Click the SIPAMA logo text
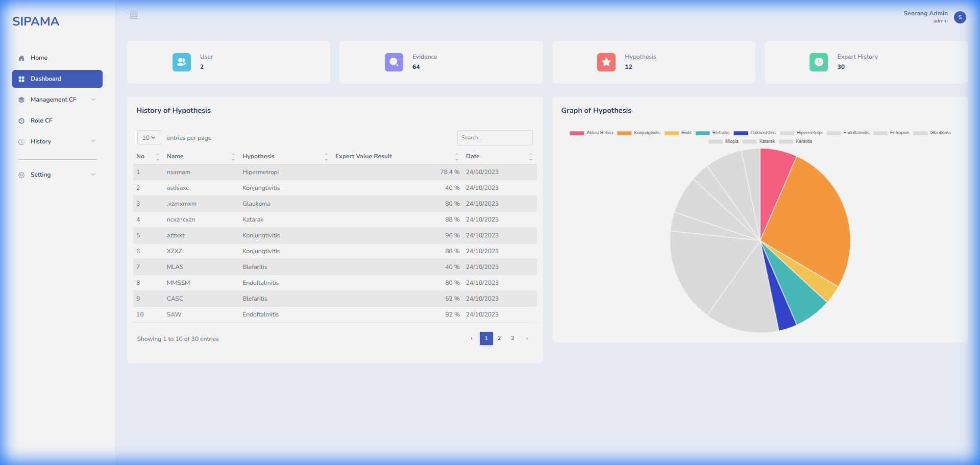 tap(36, 21)
